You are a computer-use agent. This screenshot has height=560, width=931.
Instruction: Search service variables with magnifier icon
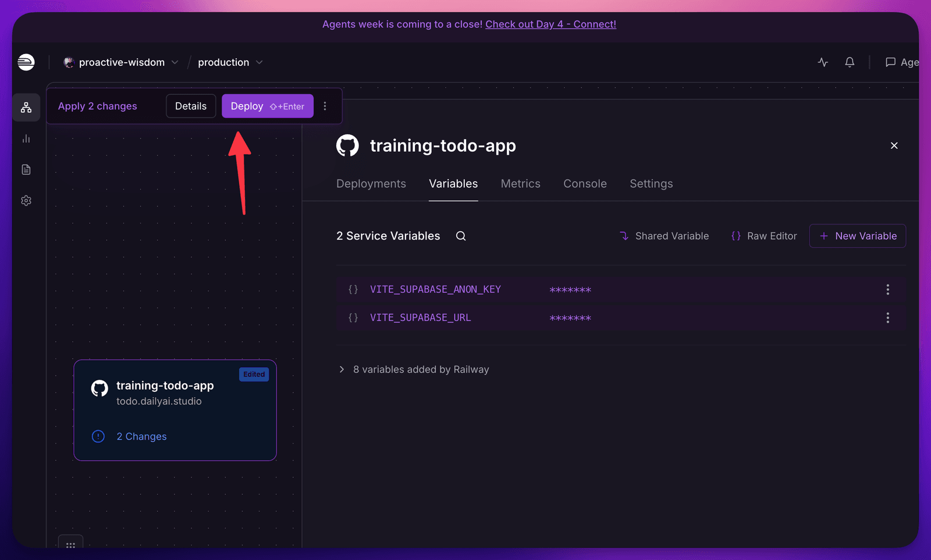pos(461,236)
